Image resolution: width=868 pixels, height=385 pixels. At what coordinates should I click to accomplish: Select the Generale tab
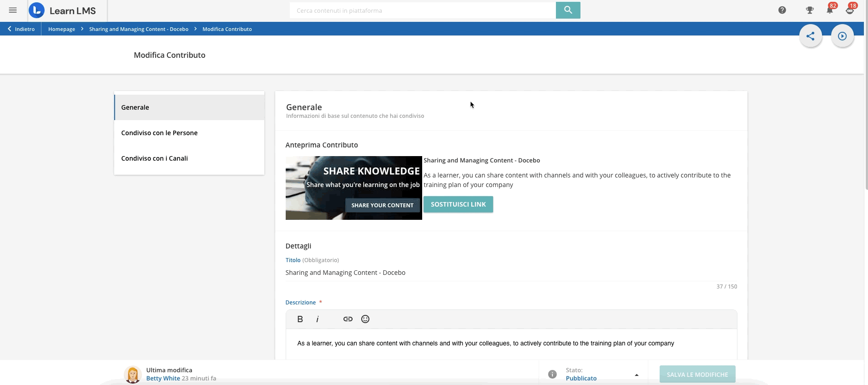pyautogui.click(x=189, y=107)
